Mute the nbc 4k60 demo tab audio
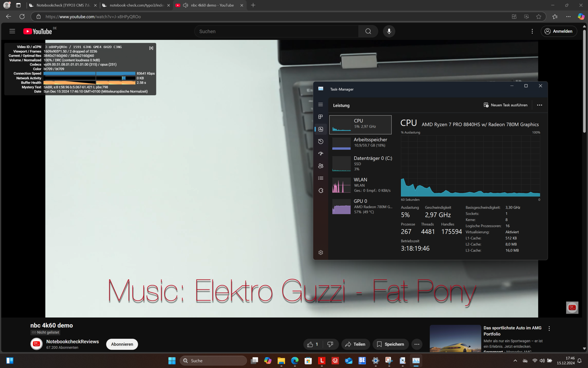This screenshot has height=368, width=588. [186, 5]
